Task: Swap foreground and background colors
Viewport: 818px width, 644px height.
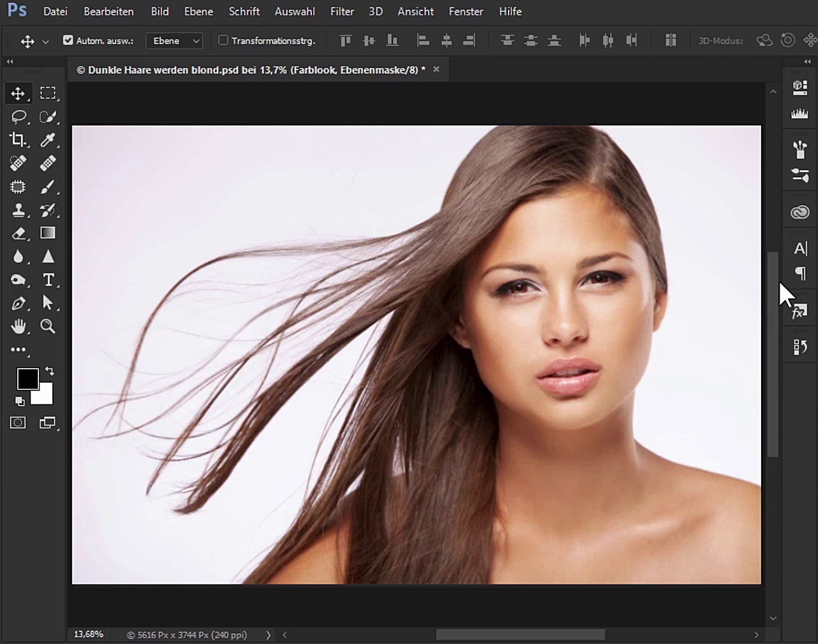Action: [x=50, y=371]
